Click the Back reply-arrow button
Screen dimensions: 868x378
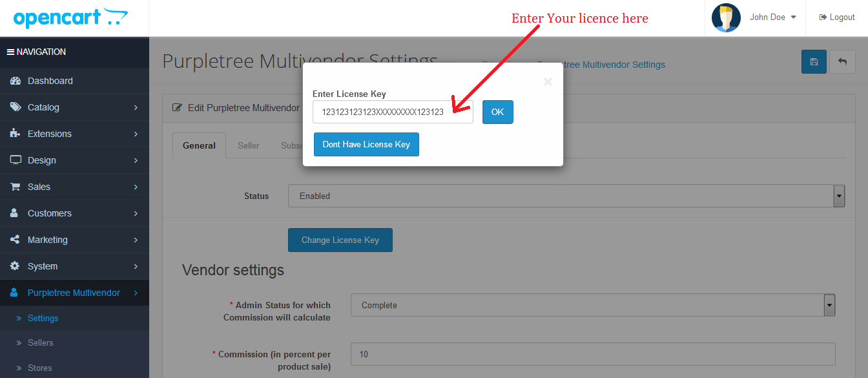point(842,61)
